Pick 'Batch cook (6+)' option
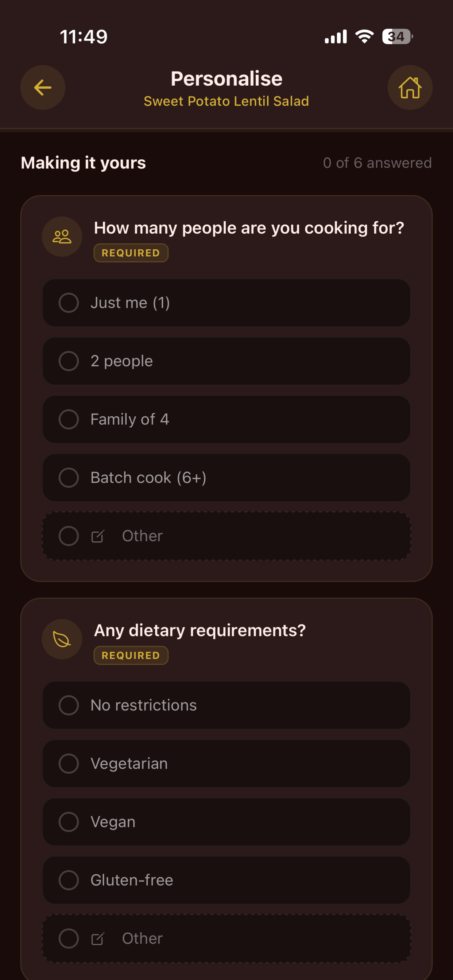 tap(226, 478)
